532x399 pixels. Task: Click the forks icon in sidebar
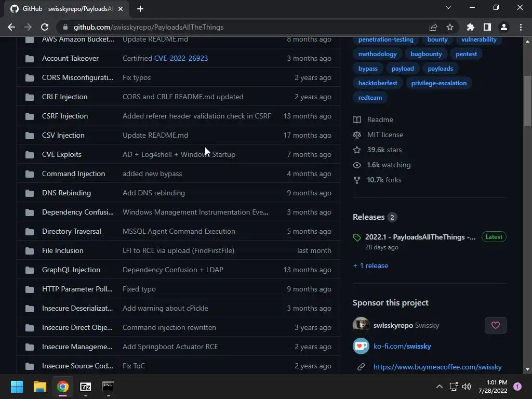coord(357,180)
